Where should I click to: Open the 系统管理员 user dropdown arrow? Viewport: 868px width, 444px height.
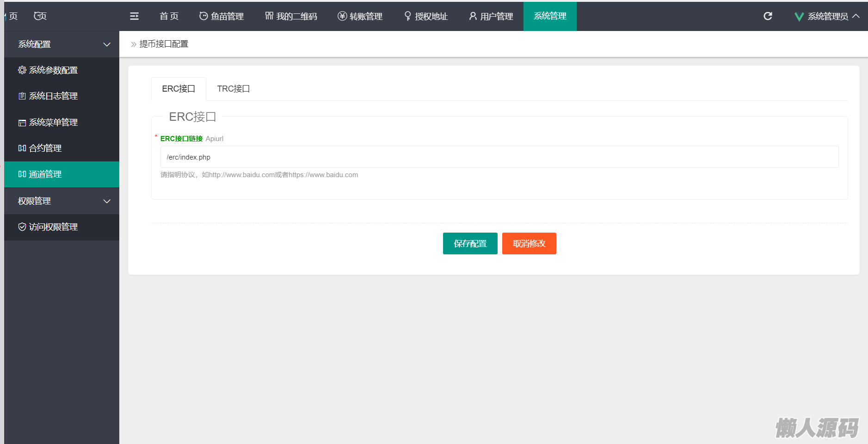pyautogui.click(x=856, y=16)
